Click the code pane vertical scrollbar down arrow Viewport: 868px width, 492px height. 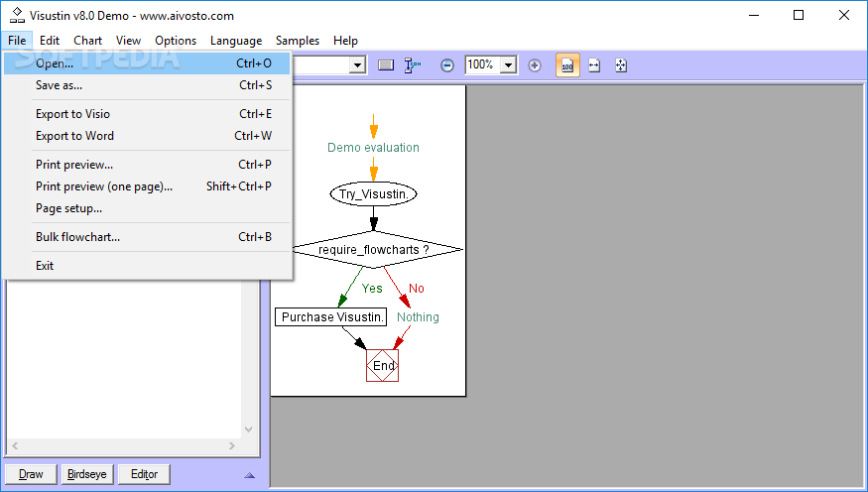(x=249, y=430)
